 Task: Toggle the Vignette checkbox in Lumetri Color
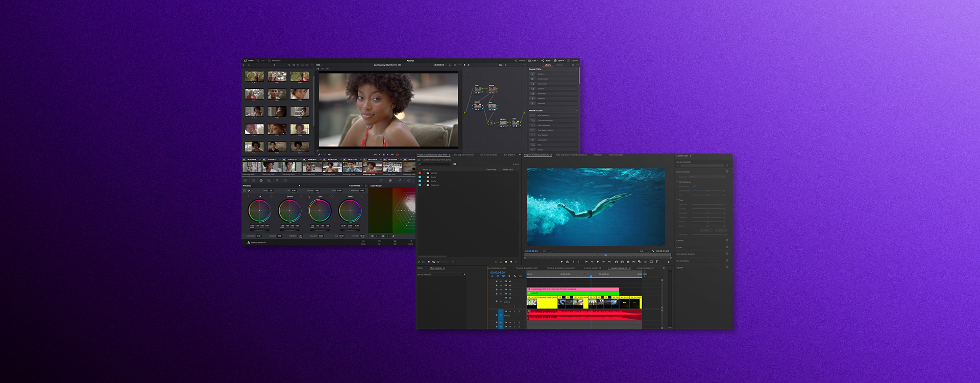click(727, 268)
